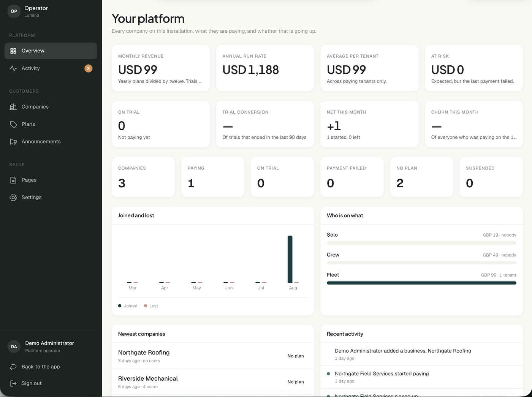This screenshot has height=397, width=532.
Task: Click the No Plan count card
Action: click(x=421, y=177)
